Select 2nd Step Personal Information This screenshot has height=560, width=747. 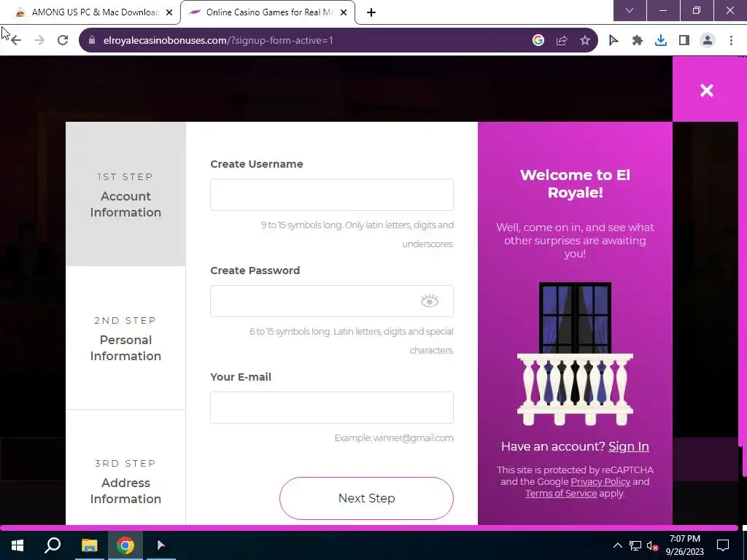[x=125, y=338]
